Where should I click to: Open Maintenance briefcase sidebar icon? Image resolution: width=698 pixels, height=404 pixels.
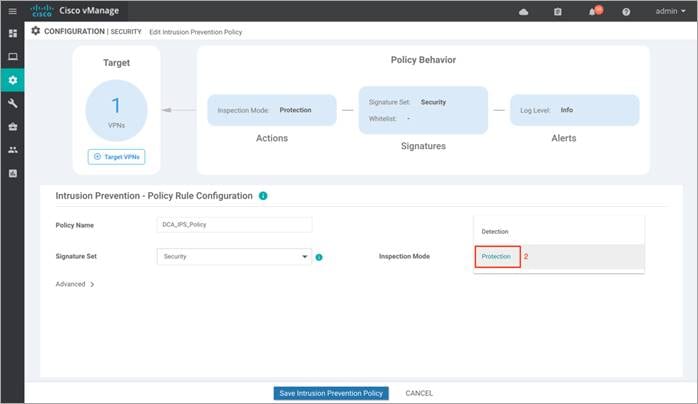coord(13,127)
